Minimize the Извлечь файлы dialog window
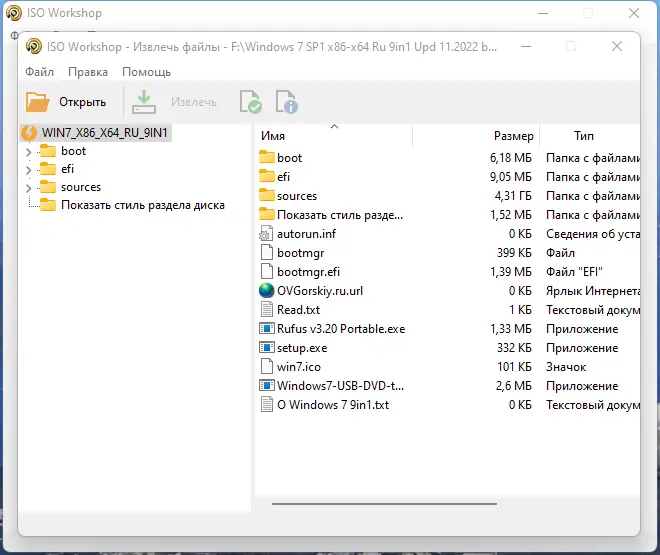 (526, 46)
